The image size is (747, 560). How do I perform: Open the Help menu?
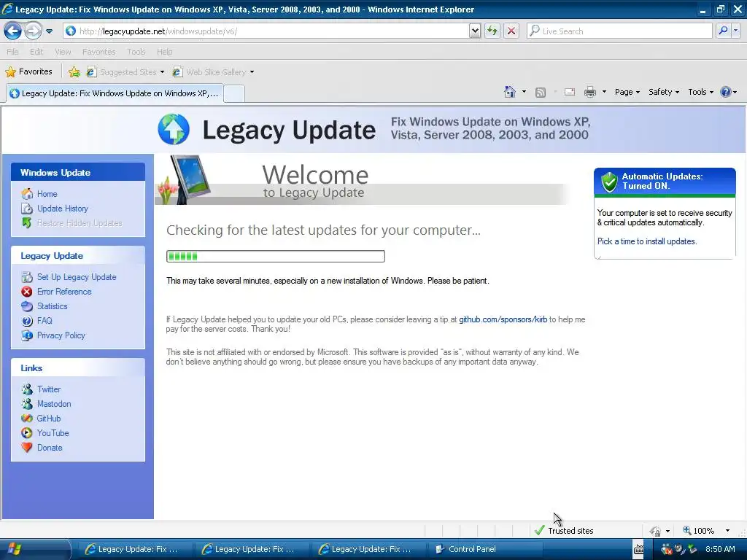pos(164,52)
